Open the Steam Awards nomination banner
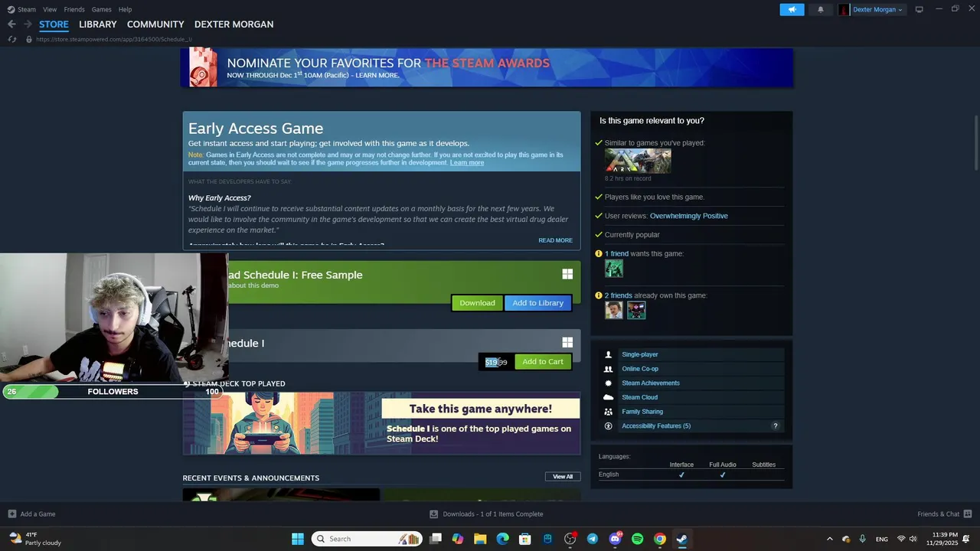 tap(488, 67)
